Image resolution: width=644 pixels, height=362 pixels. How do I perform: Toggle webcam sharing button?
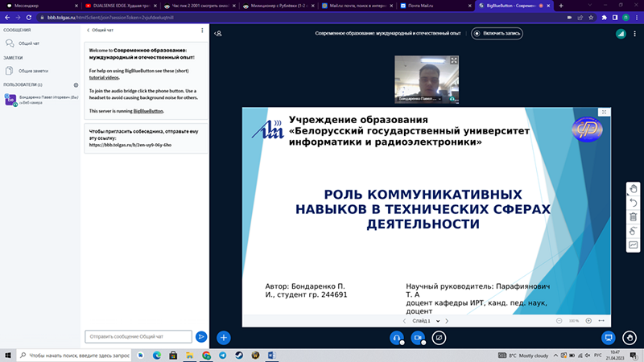(x=418, y=338)
